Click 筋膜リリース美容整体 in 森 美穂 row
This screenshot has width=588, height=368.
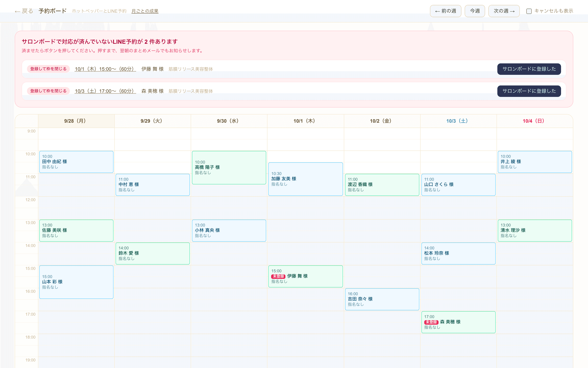point(191,91)
